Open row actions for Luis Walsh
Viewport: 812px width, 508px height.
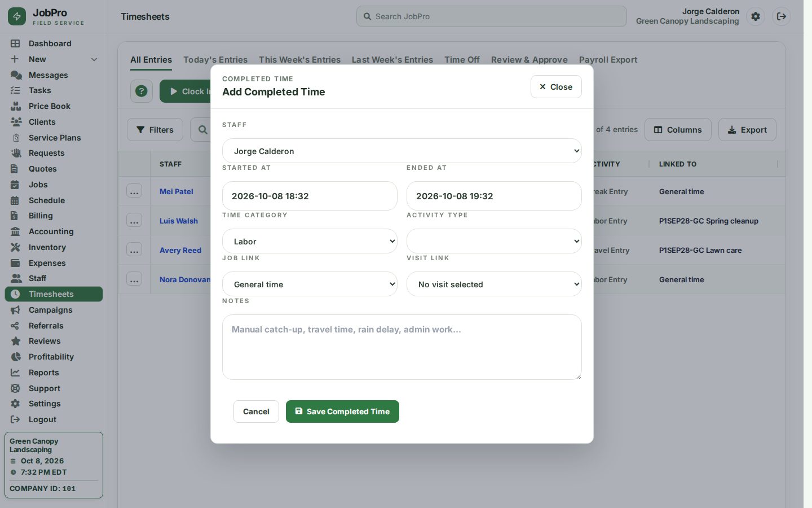click(x=134, y=221)
